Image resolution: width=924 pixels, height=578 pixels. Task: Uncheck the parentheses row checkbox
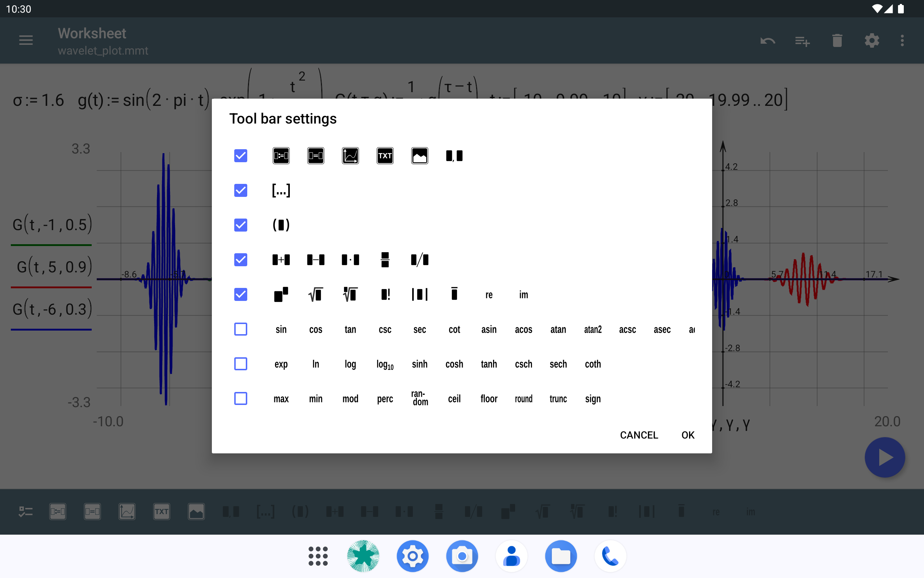point(240,225)
